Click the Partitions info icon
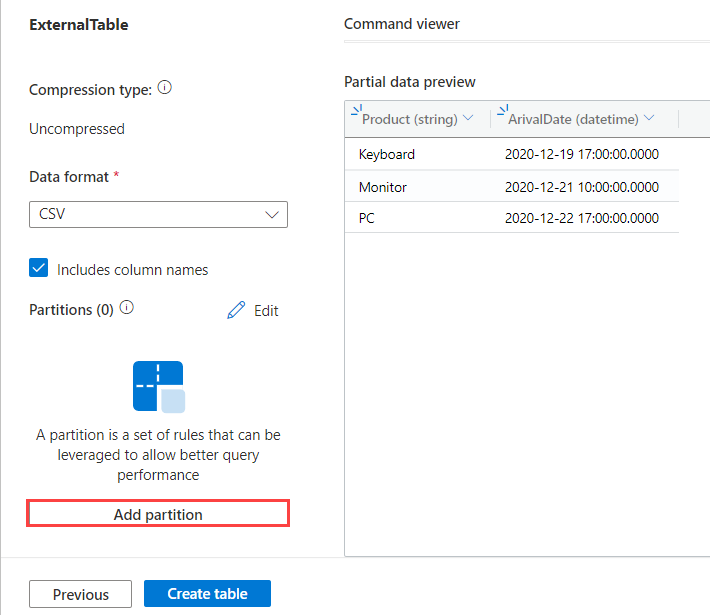Image resolution: width=710 pixels, height=615 pixels. (x=126, y=308)
